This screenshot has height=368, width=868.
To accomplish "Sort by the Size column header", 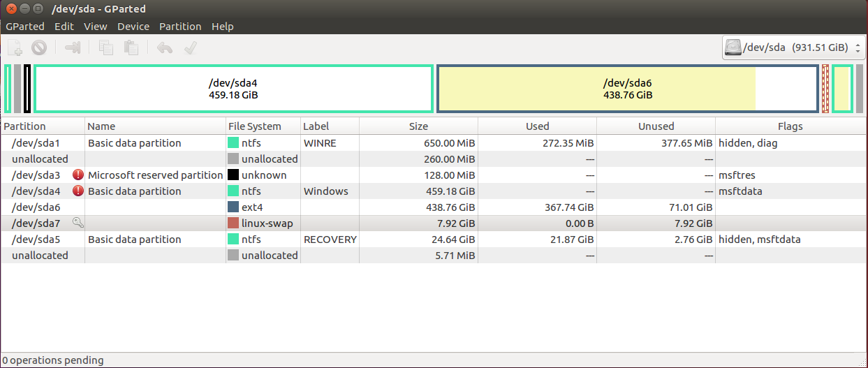I will [418, 126].
